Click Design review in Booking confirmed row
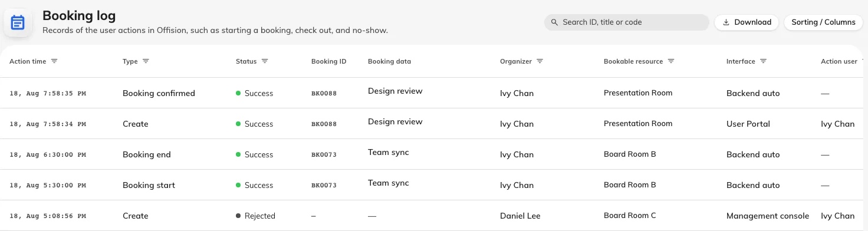The image size is (868, 231). [x=395, y=91]
